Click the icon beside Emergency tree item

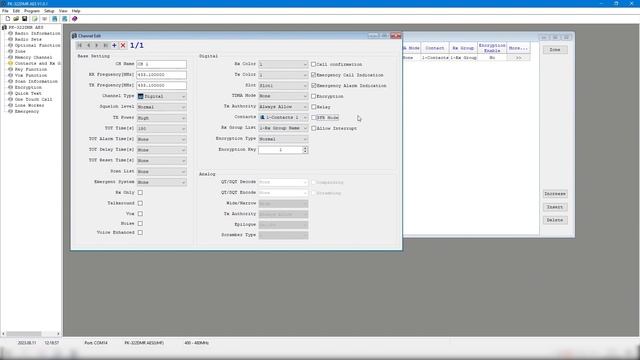pyautogui.click(x=11, y=111)
